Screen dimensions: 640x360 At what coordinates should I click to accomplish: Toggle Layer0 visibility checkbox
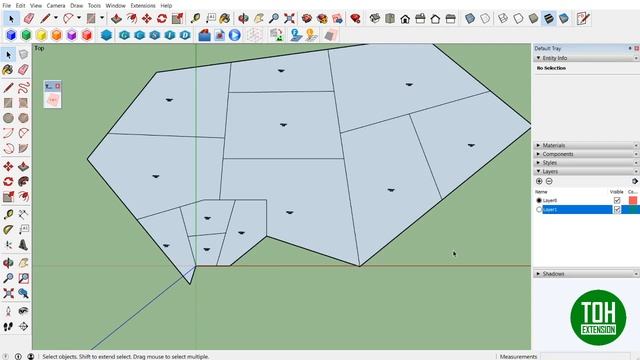tap(617, 200)
